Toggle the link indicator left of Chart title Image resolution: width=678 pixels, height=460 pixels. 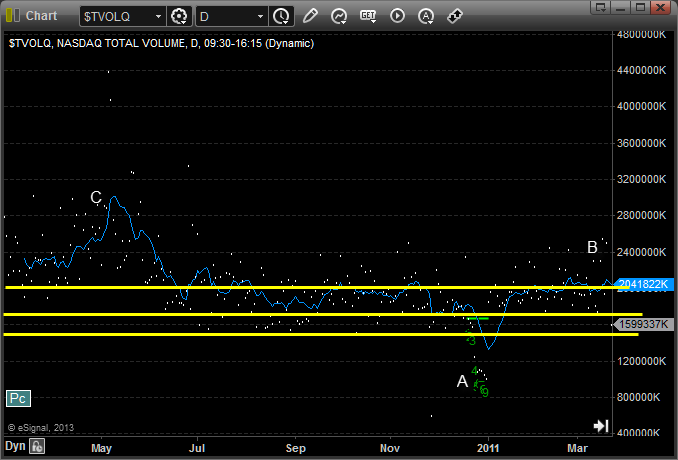11,16
